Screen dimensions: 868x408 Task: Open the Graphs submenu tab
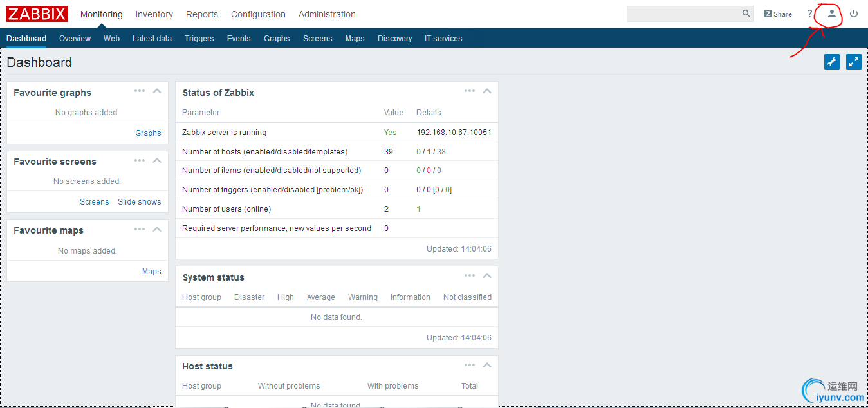click(x=277, y=39)
